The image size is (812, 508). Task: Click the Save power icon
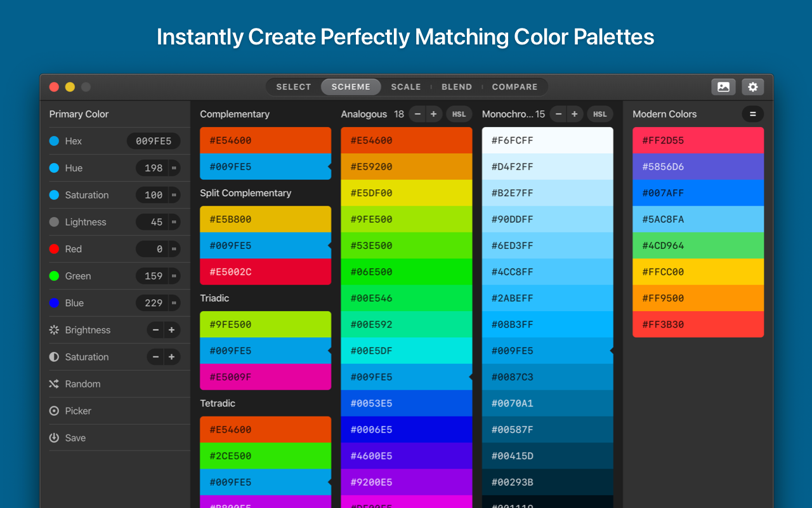tap(54, 438)
